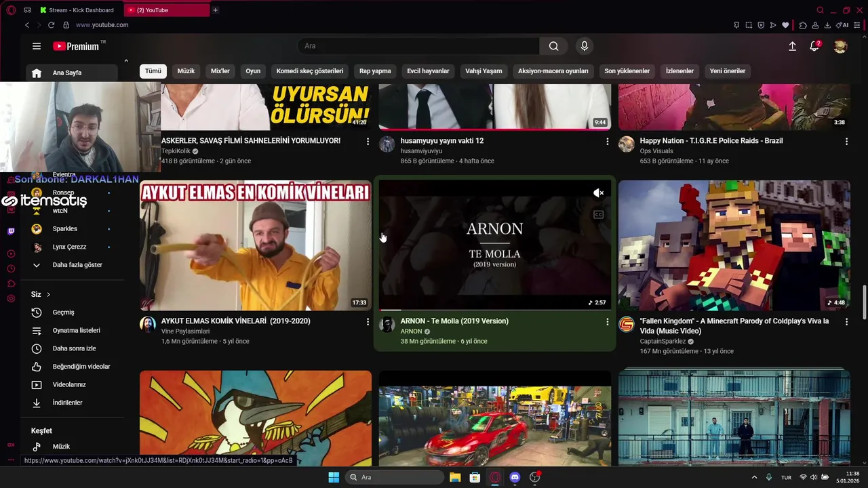This screenshot has height=488, width=868.
Task: Select the Oyun filter chip
Action: [253, 71]
